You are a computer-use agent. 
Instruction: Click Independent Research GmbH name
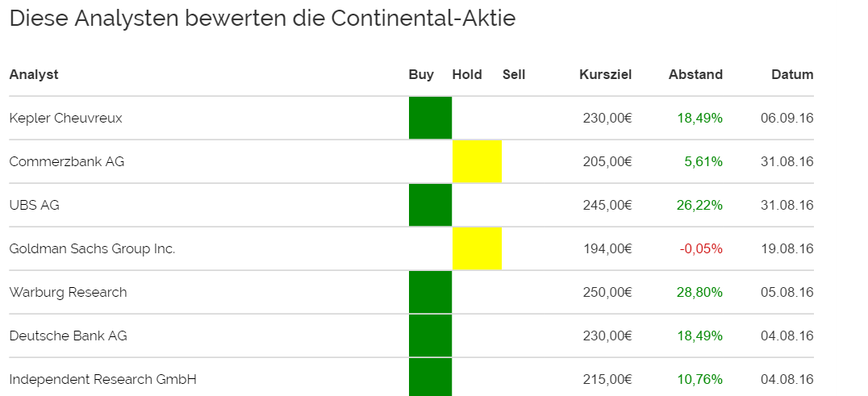[102, 379]
